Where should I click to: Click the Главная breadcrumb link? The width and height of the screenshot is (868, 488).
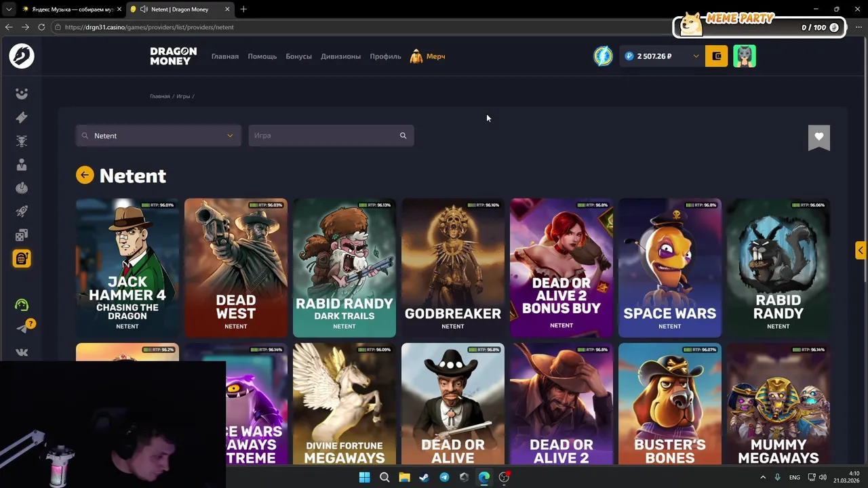click(x=160, y=96)
